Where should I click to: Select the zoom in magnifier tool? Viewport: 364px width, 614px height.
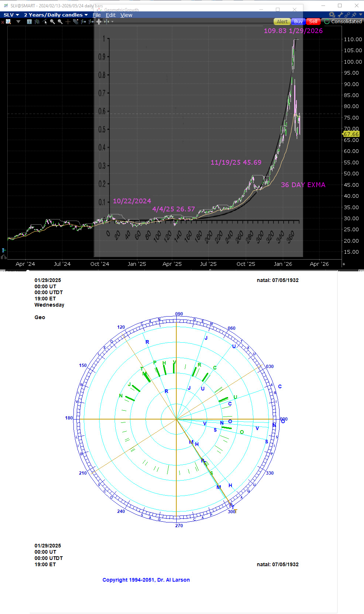[x=53, y=22]
